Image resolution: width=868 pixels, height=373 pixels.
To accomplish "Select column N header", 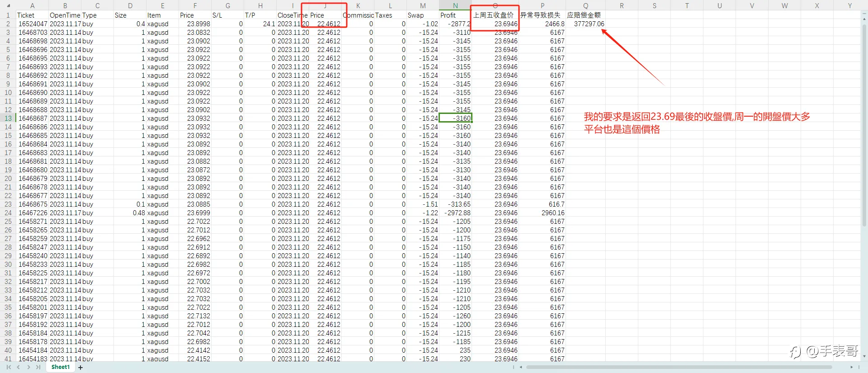I will click(x=456, y=5).
